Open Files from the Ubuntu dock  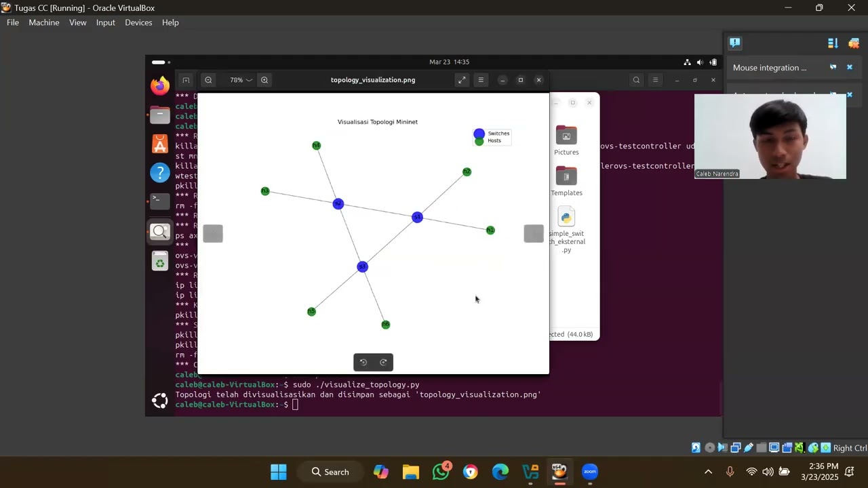(x=160, y=115)
